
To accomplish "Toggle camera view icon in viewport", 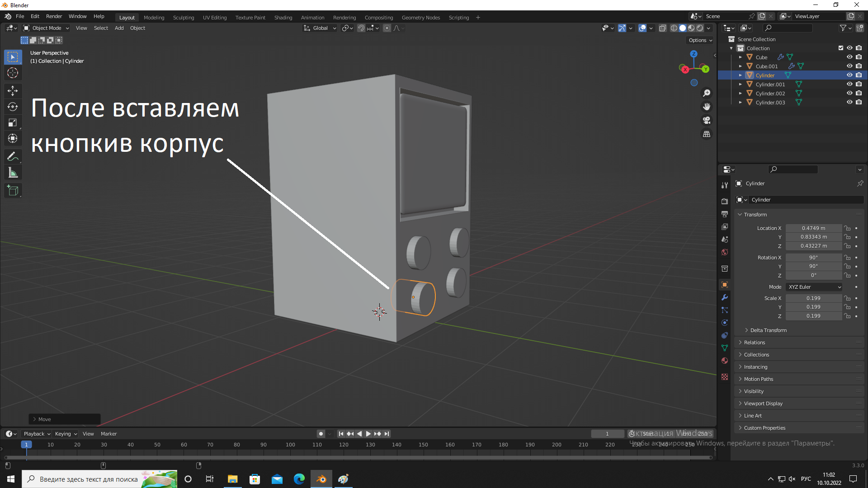I will pyautogui.click(x=707, y=120).
